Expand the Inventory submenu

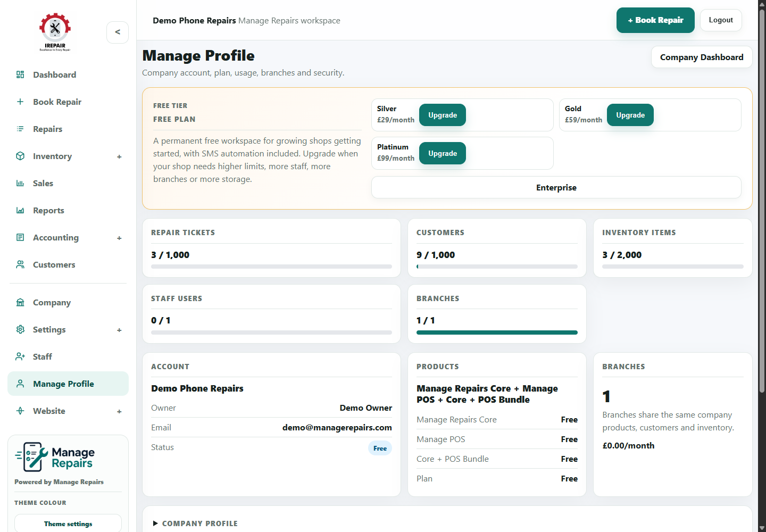point(119,156)
